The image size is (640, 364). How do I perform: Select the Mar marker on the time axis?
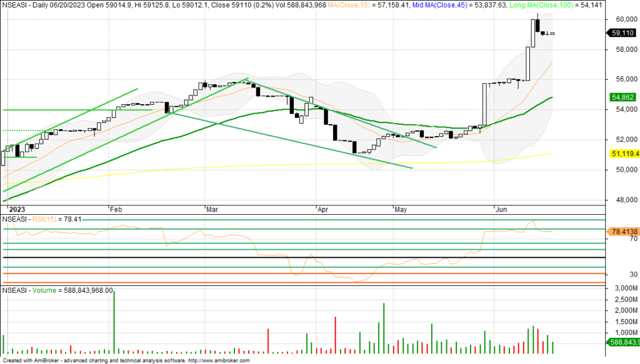(x=212, y=210)
